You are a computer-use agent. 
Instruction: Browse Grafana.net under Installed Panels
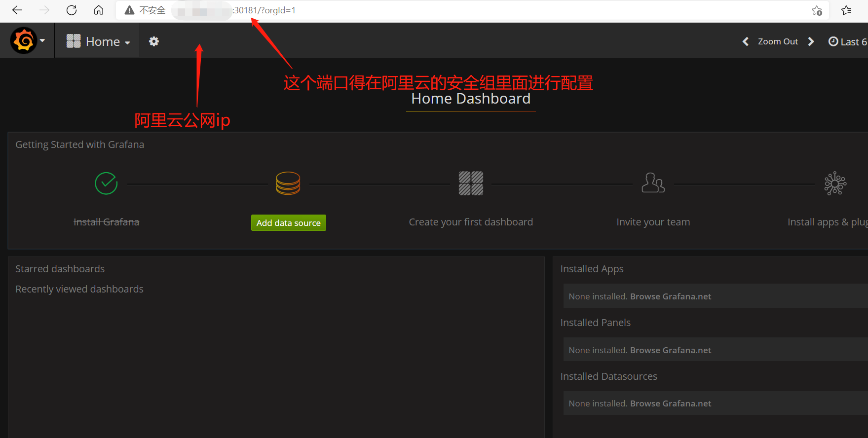pos(671,350)
